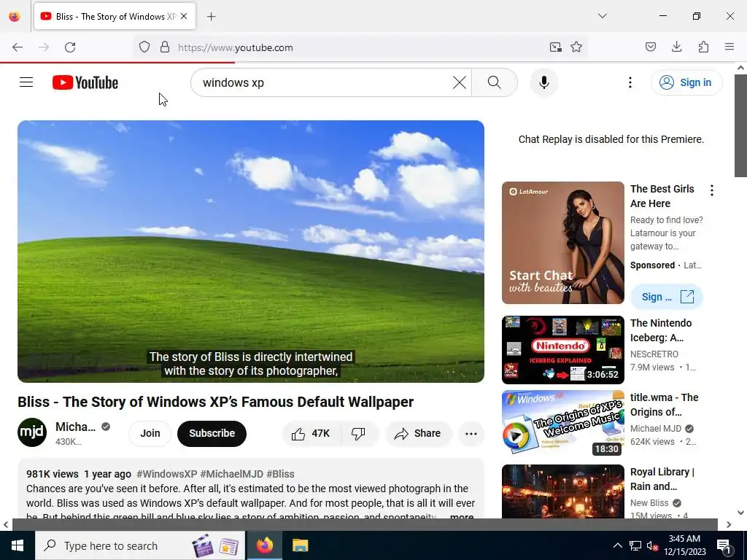The image size is (747, 560).
Task: Click the Sign in button
Action: pyautogui.click(x=686, y=82)
